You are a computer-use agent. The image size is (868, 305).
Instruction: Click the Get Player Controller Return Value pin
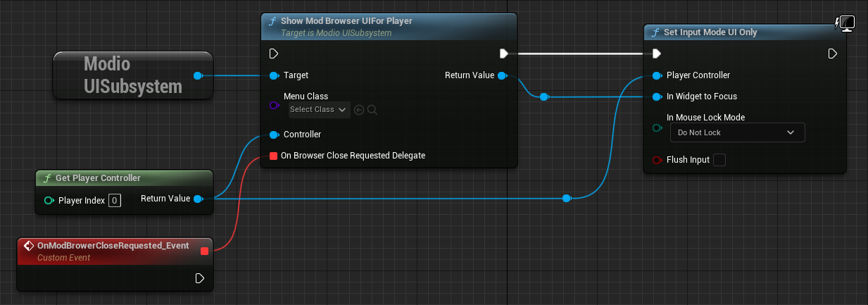198,199
